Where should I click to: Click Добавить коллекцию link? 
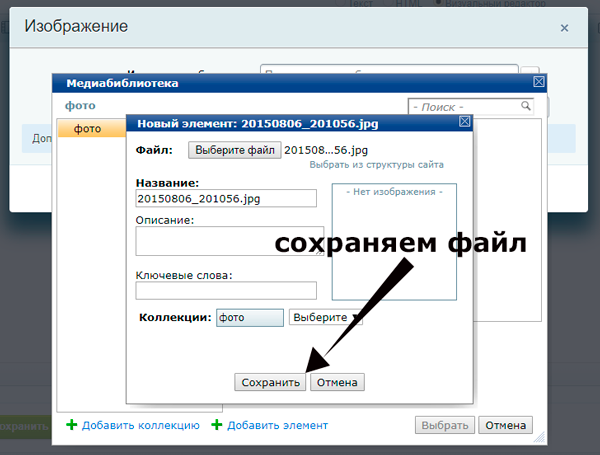[140, 425]
